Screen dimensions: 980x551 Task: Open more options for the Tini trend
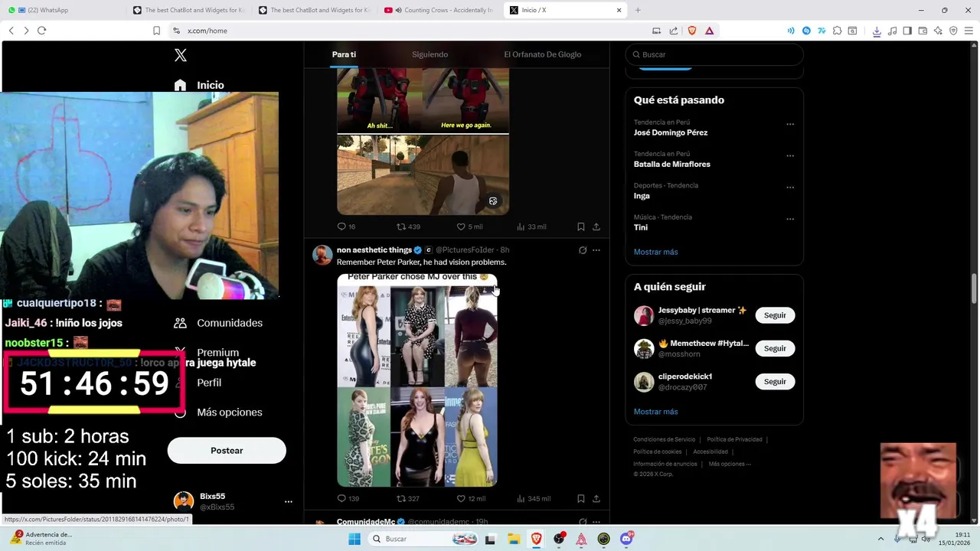(x=790, y=219)
